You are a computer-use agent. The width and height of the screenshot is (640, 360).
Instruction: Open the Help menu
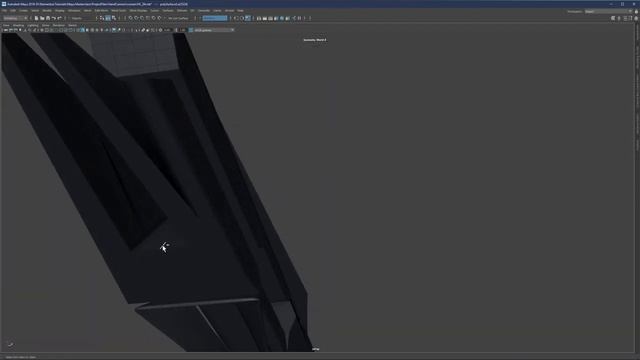(240, 11)
